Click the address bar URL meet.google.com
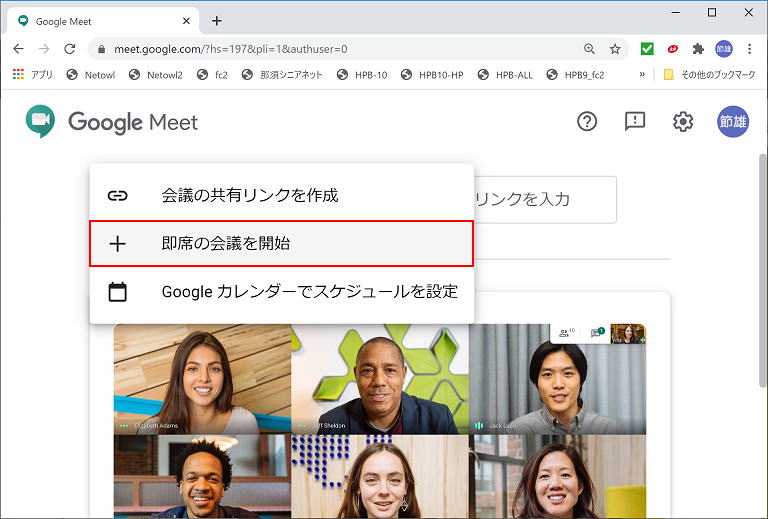 coord(230,49)
